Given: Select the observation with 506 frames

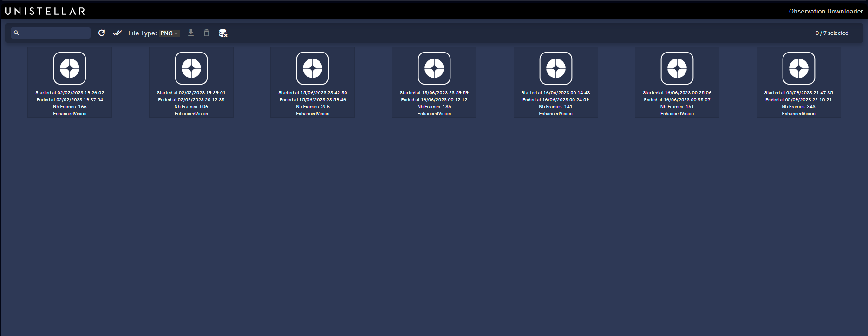Looking at the screenshot, I should [x=191, y=82].
